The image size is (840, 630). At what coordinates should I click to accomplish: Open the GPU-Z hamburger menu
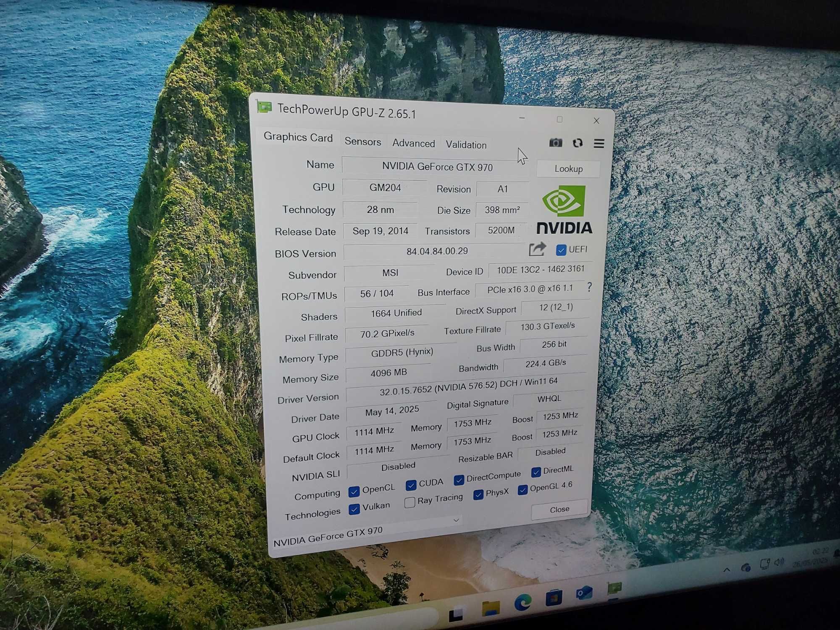point(599,144)
